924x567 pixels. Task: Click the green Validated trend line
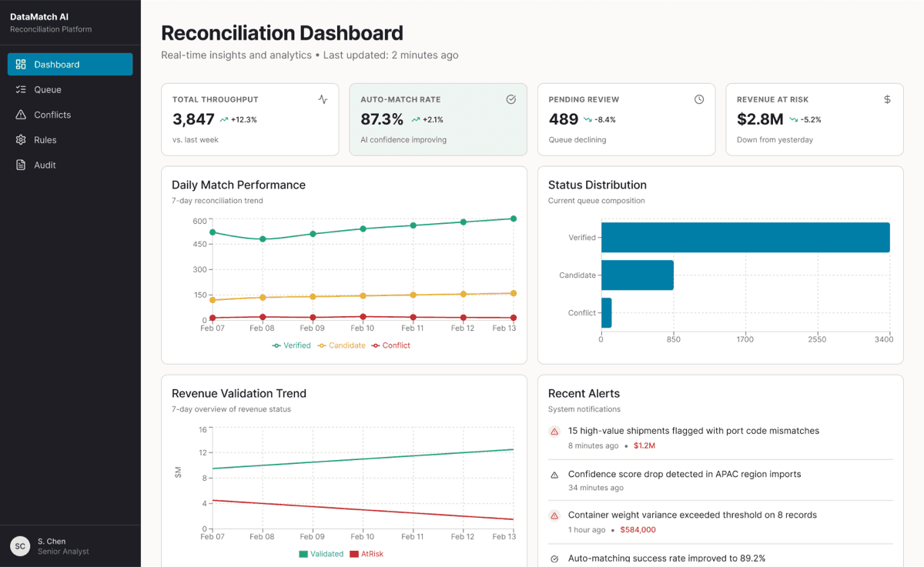363,459
